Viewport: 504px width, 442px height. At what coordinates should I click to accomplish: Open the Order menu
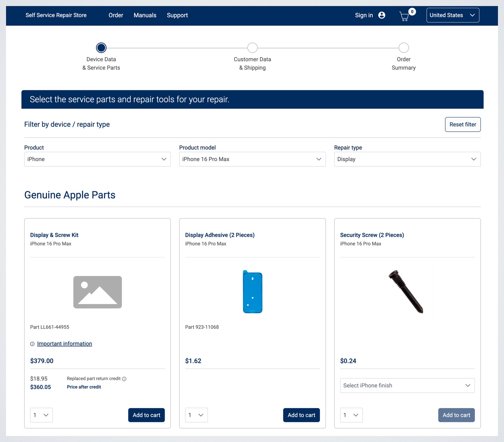coord(116,15)
